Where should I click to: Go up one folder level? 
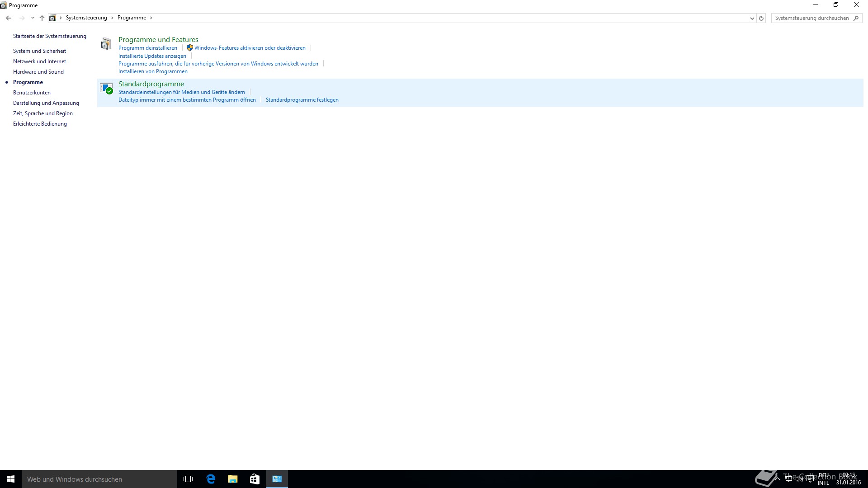pyautogui.click(x=42, y=18)
